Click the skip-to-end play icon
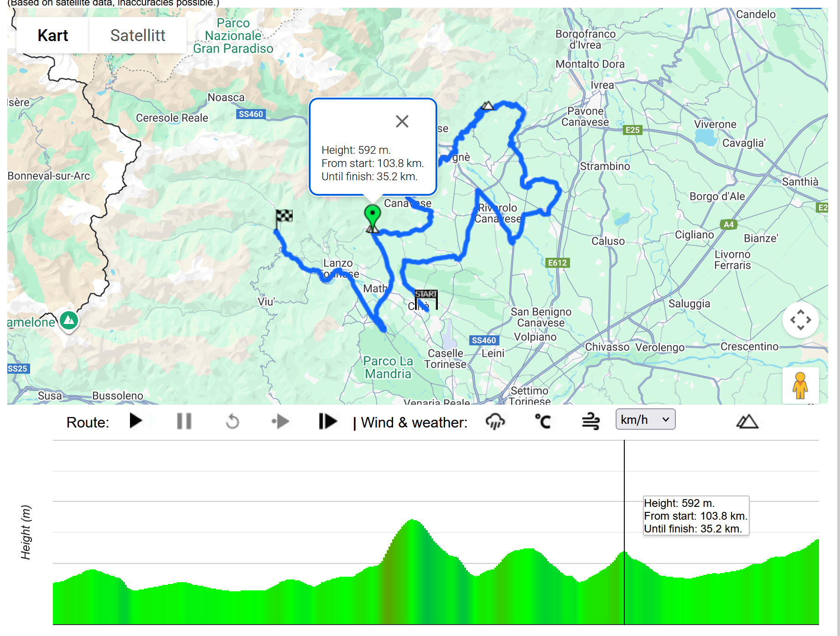This screenshot has height=636, width=840. click(327, 421)
